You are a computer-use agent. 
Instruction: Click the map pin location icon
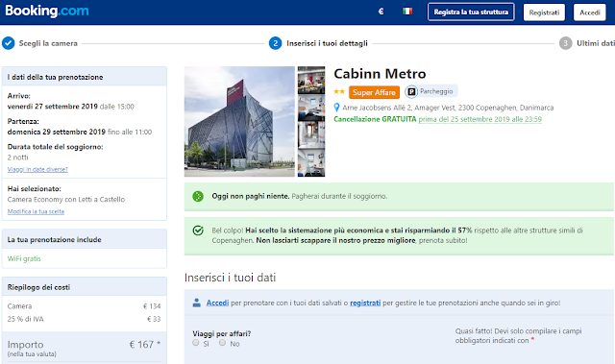click(336, 108)
